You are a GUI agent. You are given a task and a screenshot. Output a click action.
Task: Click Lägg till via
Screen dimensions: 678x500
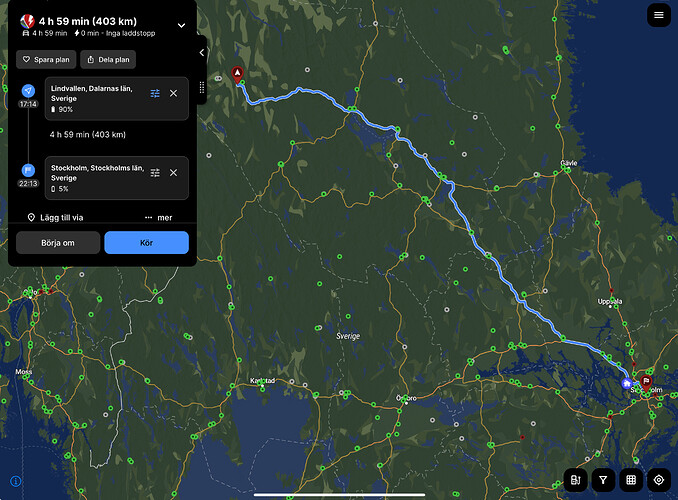tap(55, 218)
